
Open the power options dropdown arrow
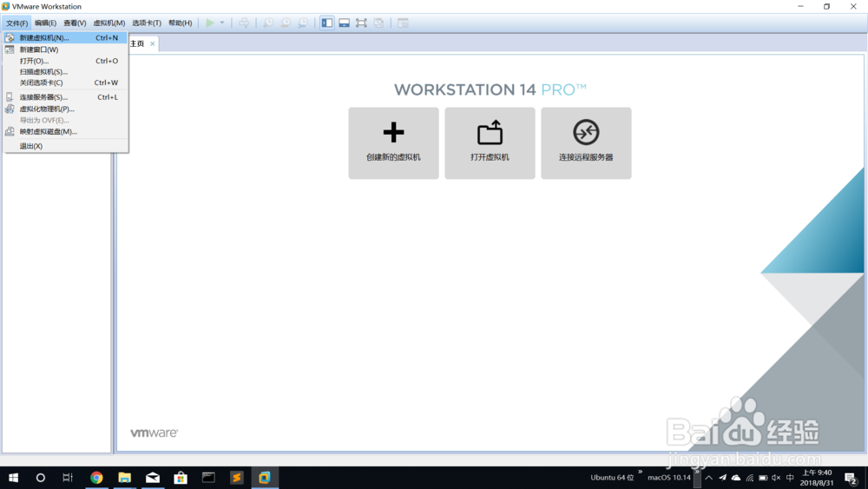222,23
